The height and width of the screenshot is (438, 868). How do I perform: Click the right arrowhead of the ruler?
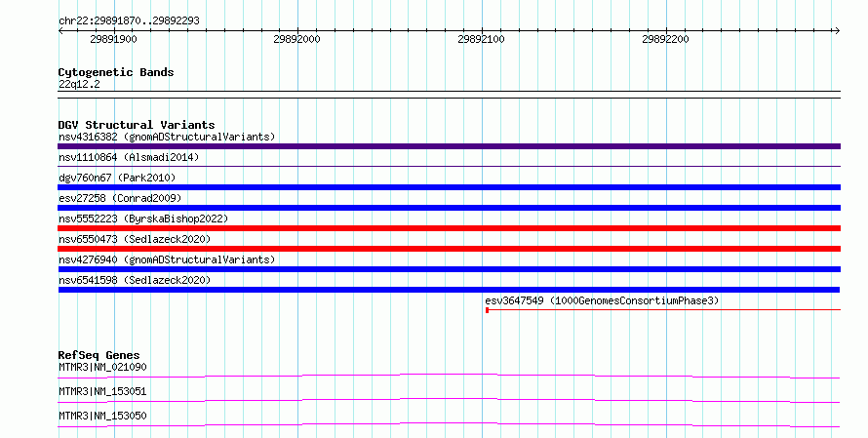pos(837,31)
